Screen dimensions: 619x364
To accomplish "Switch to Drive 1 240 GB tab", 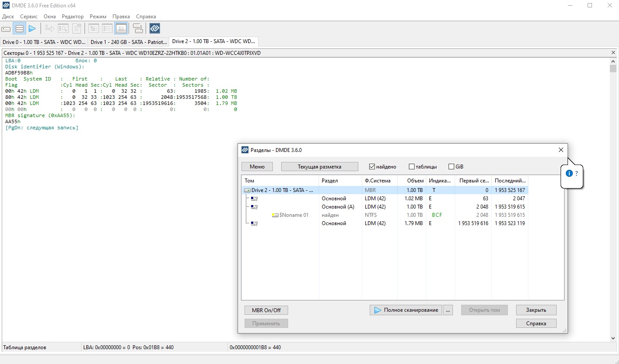I will click(128, 42).
